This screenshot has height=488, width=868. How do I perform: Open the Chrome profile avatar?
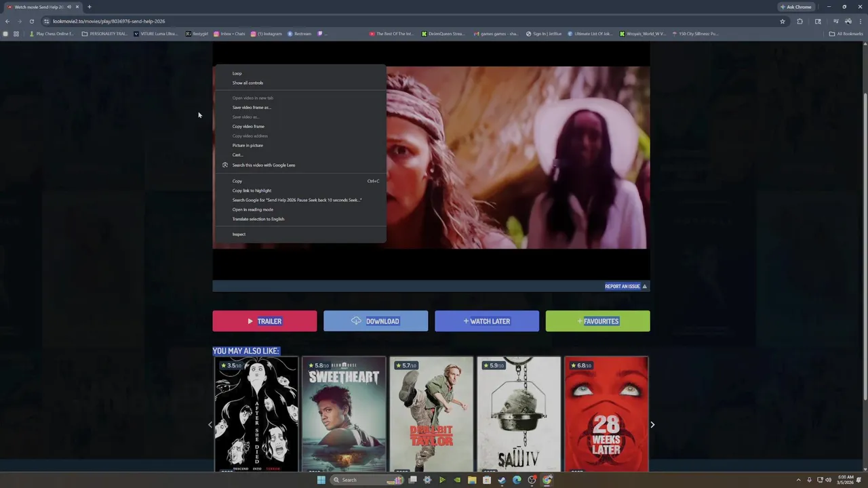tap(848, 21)
